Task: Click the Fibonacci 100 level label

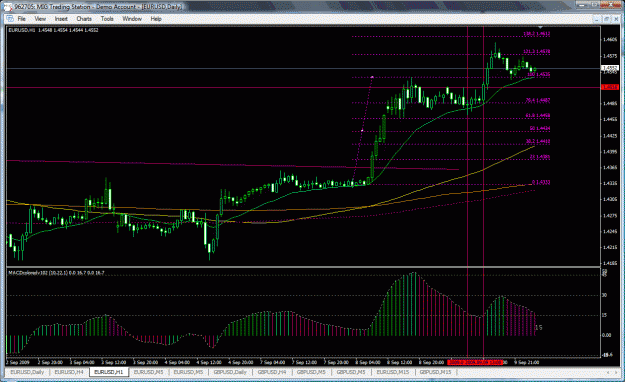Action: (539, 75)
